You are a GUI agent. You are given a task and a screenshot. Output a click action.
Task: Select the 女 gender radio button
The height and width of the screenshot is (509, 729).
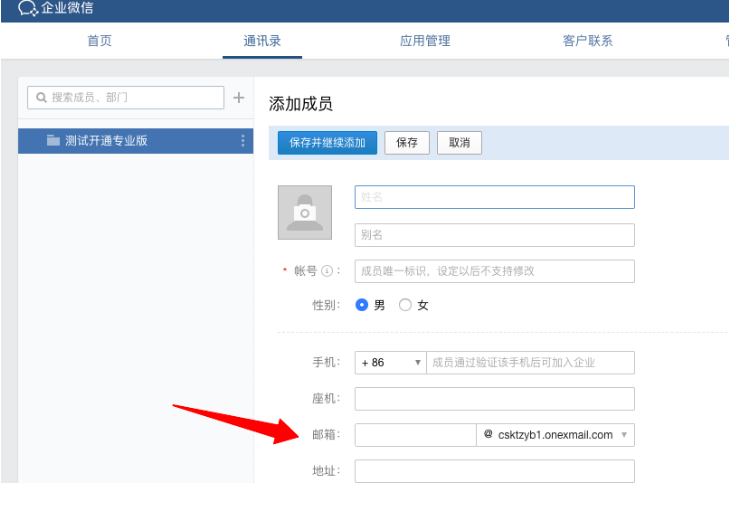pyautogui.click(x=405, y=305)
